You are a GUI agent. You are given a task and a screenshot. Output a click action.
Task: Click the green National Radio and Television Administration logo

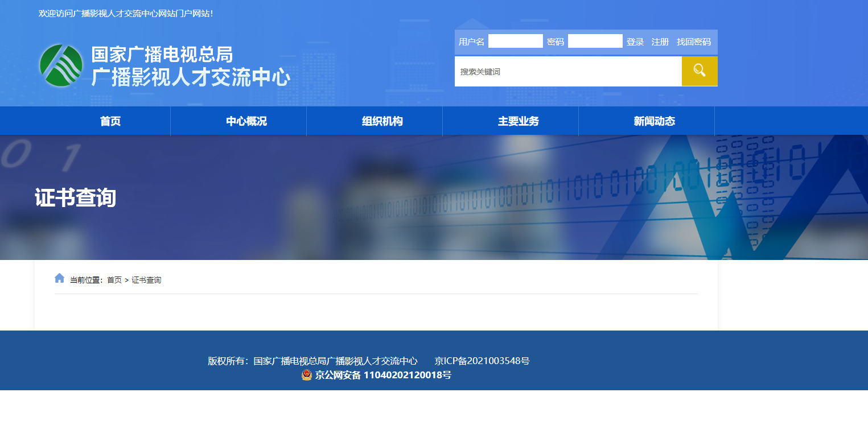[61, 65]
